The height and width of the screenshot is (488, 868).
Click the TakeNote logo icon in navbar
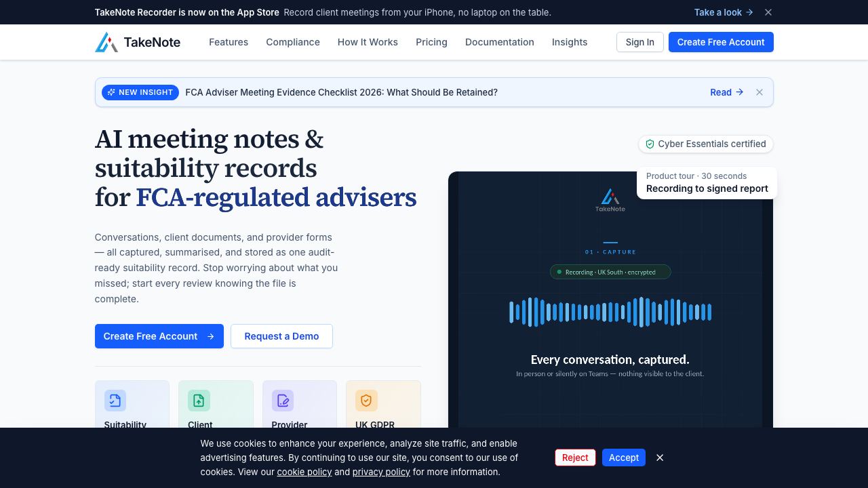click(x=106, y=42)
